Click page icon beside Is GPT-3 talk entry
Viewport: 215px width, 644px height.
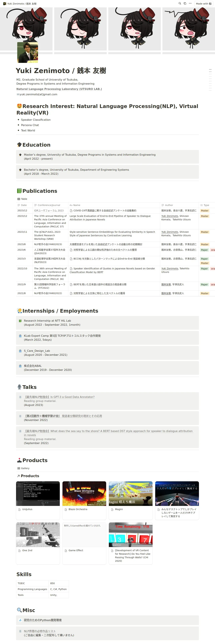[20, 397]
